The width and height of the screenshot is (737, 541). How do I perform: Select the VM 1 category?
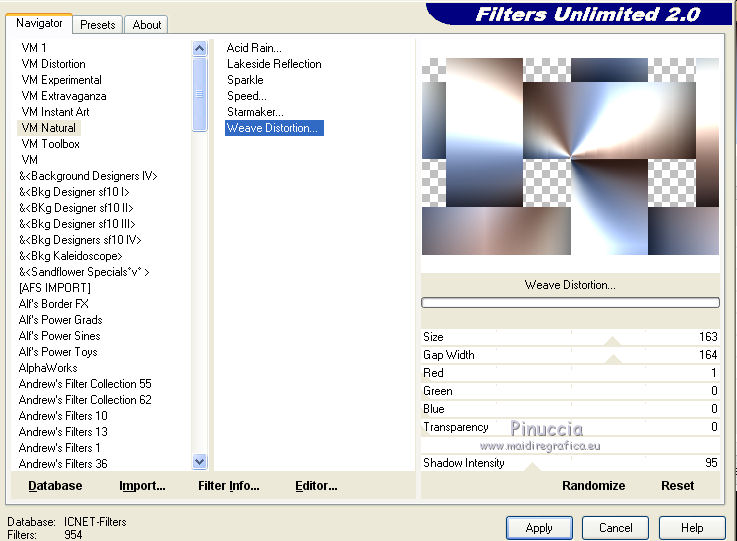pyautogui.click(x=34, y=48)
